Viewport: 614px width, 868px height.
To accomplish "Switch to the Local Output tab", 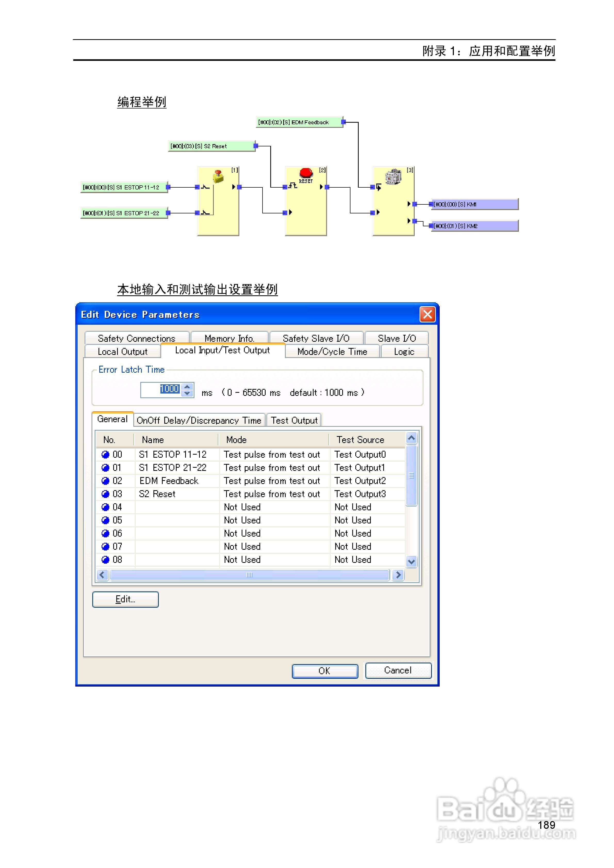I will (x=122, y=352).
